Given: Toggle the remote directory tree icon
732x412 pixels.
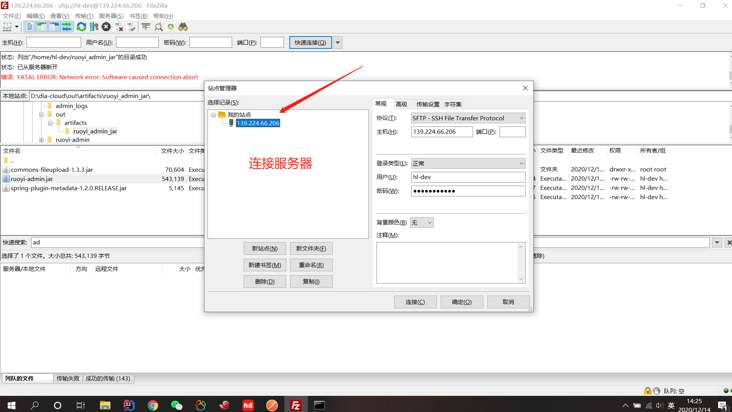Looking at the screenshot, I should 54,27.
